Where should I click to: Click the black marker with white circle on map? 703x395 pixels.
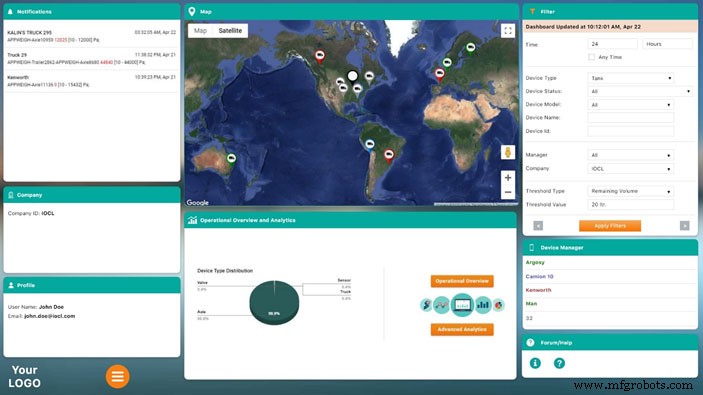tap(353, 76)
